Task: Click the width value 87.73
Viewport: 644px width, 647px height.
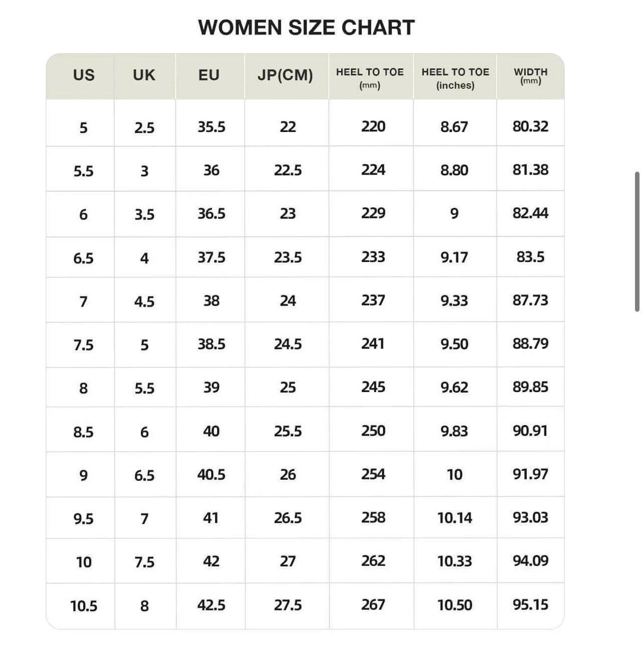Action: [x=531, y=300]
